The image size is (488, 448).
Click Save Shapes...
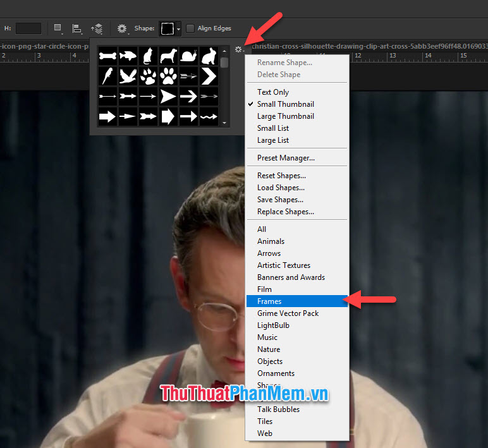point(297,200)
